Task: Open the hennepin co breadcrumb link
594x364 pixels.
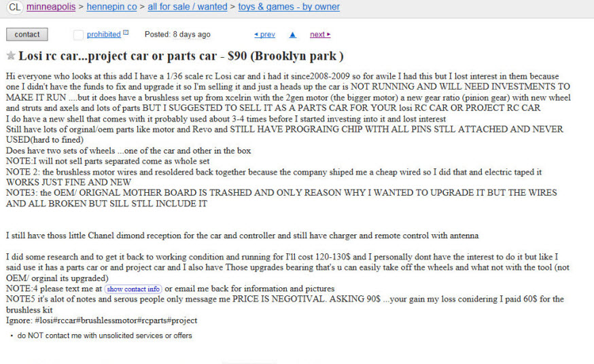Action: (x=111, y=7)
